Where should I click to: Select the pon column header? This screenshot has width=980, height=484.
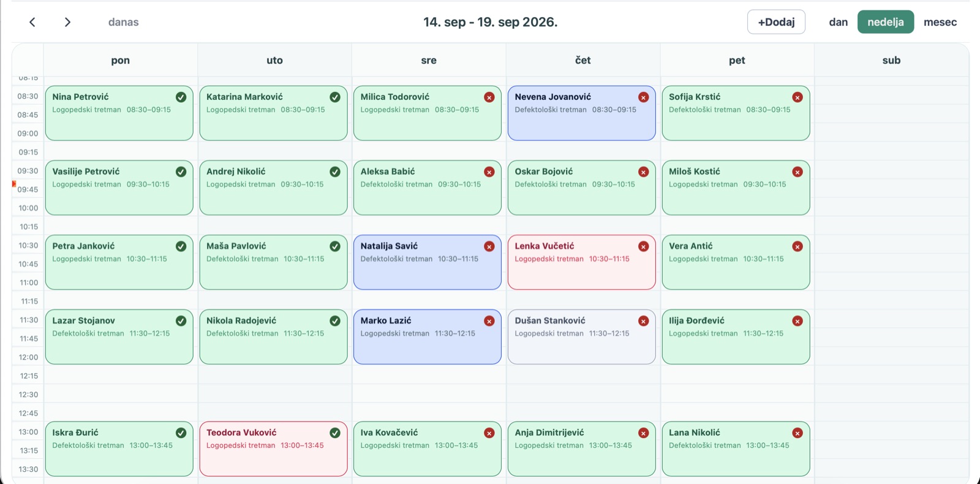click(121, 60)
